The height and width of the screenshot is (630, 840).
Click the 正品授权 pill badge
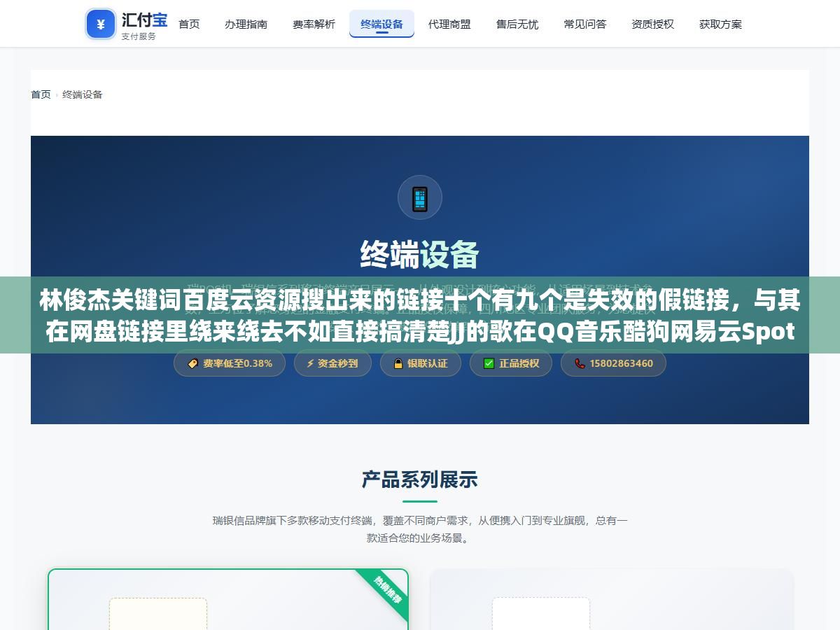point(511,363)
